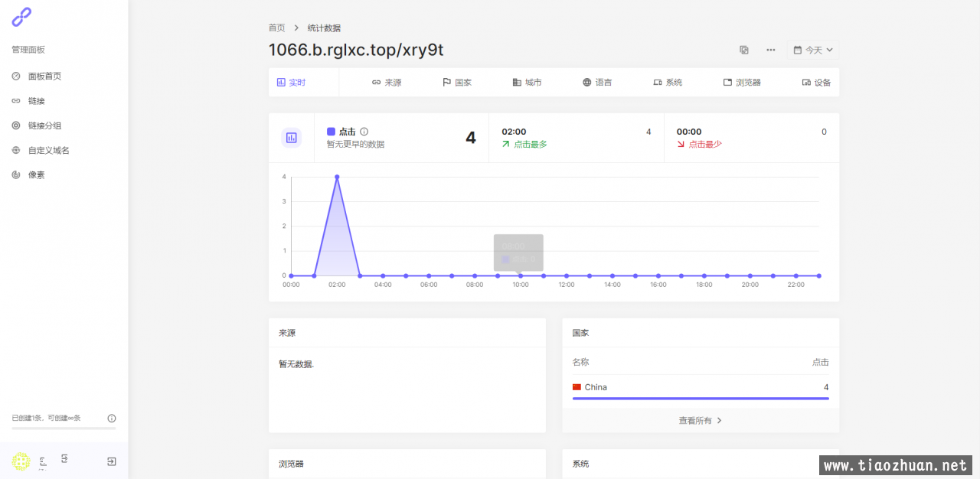Image resolution: width=980 pixels, height=479 pixels.
Task: Select the 国家 tab
Action: click(x=457, y=82)
